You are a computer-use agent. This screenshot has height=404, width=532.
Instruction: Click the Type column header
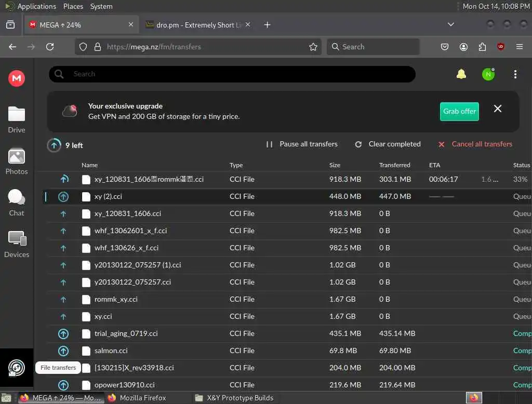(x=236, y=165)
